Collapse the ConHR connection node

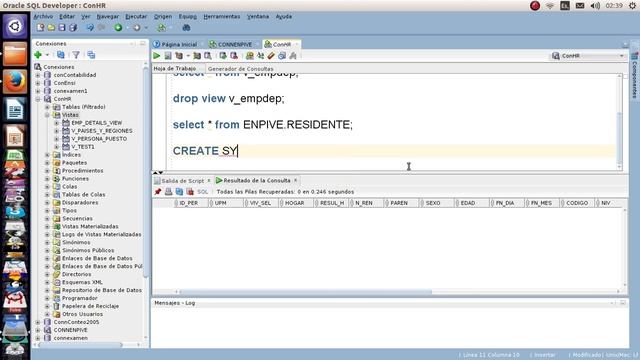(38, 99)
